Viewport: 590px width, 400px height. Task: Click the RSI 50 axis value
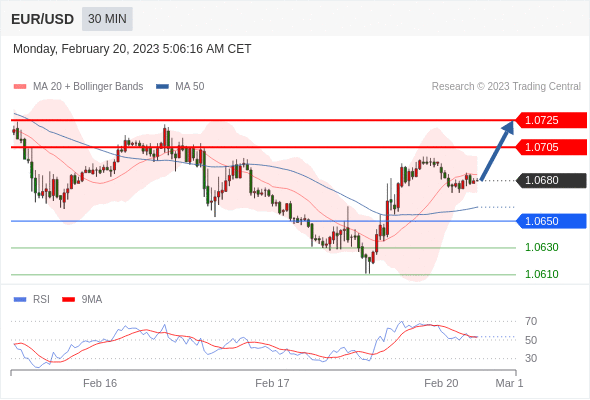tap(531, 340)
